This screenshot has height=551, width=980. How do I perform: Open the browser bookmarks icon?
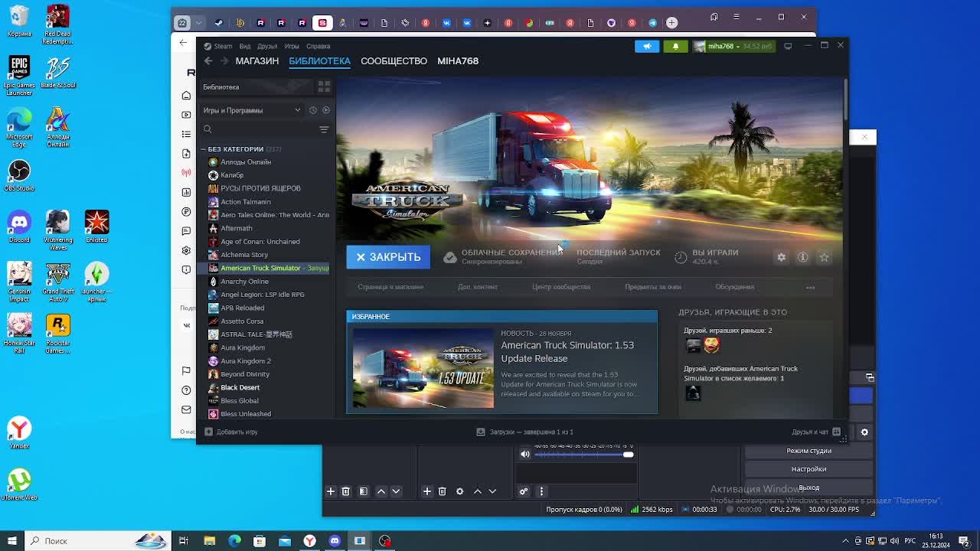click(714, 17)
